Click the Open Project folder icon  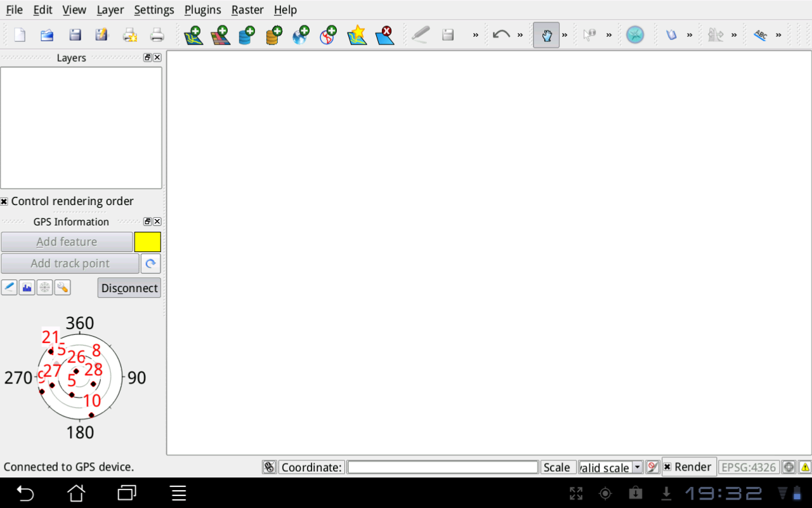coord(47,35)
